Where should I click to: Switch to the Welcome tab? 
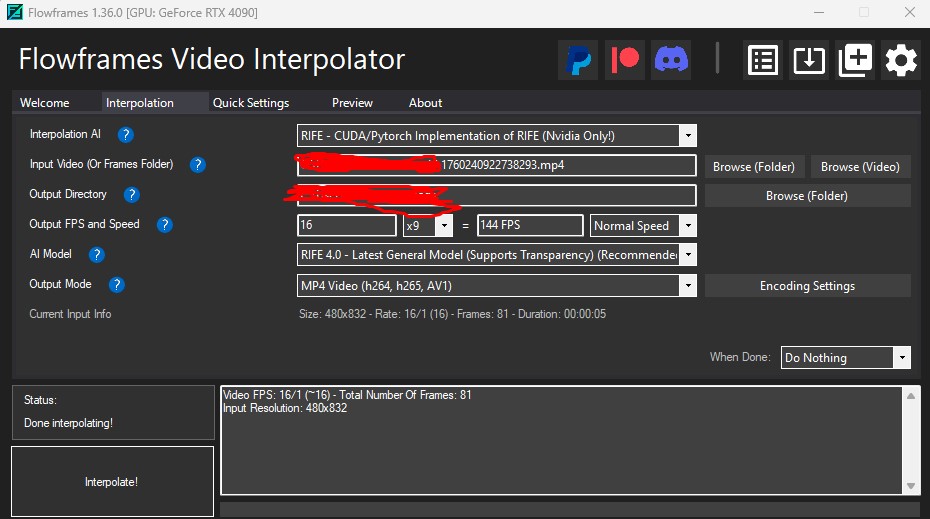44,103
